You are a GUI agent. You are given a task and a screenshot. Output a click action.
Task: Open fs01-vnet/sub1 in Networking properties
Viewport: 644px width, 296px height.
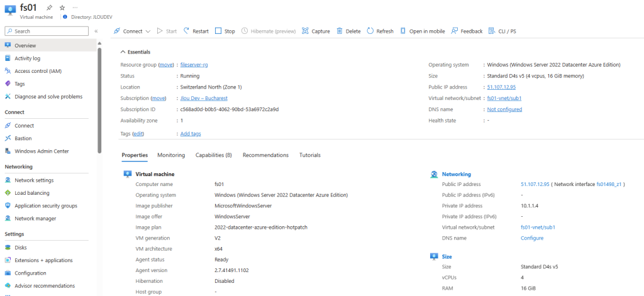coord(538,227)
